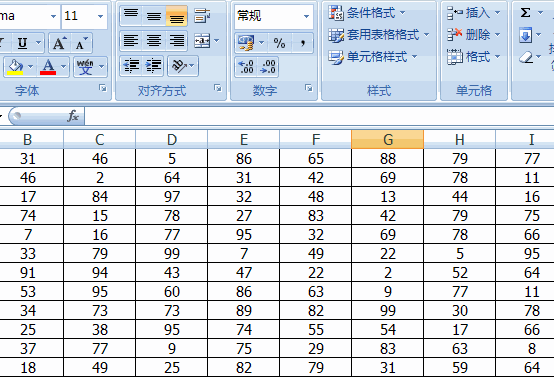Select column C header
This screenshot has width=554, height=377.
click(100, 139)
